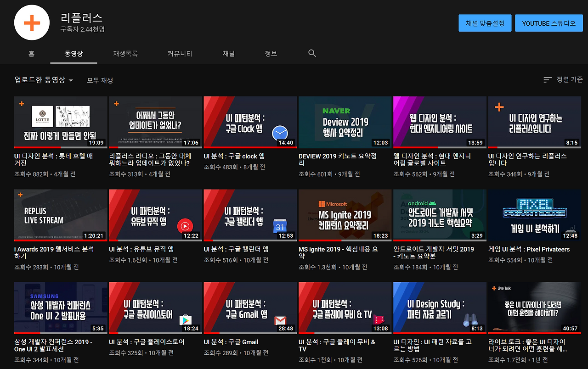Click the '조회수 1.7천회 • 1년 전' text

tap(518, 360)
